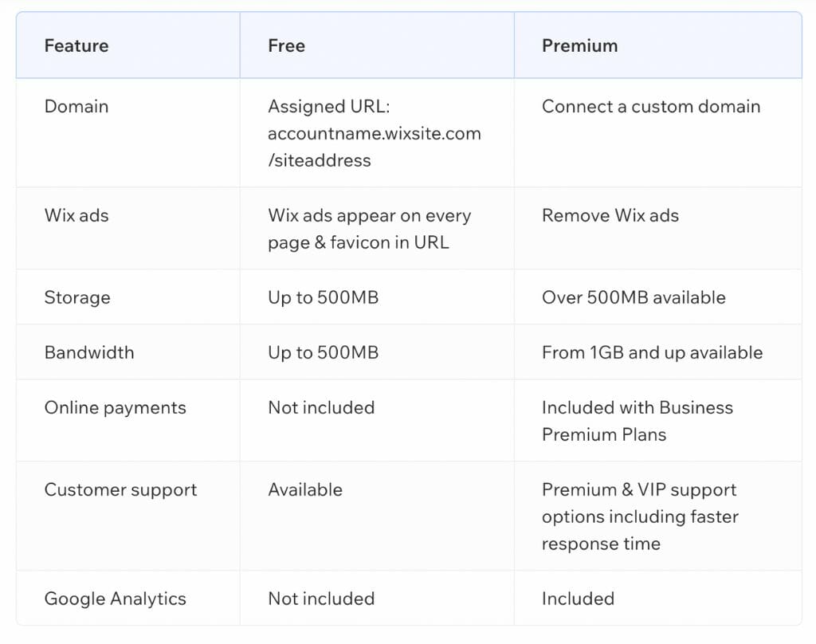Select the Remove Wix ads cell
Screen dimensions: 816x644
point(610,215)
